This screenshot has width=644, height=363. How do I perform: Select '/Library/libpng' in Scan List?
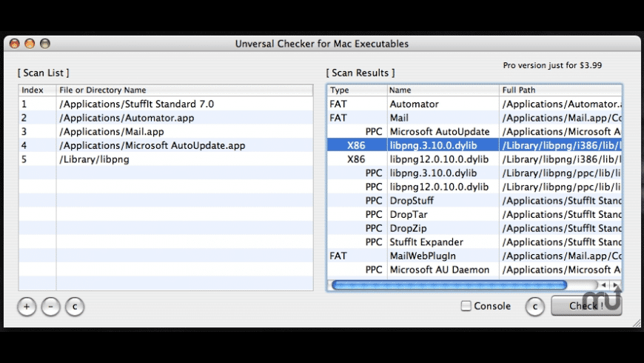point(166,159)
